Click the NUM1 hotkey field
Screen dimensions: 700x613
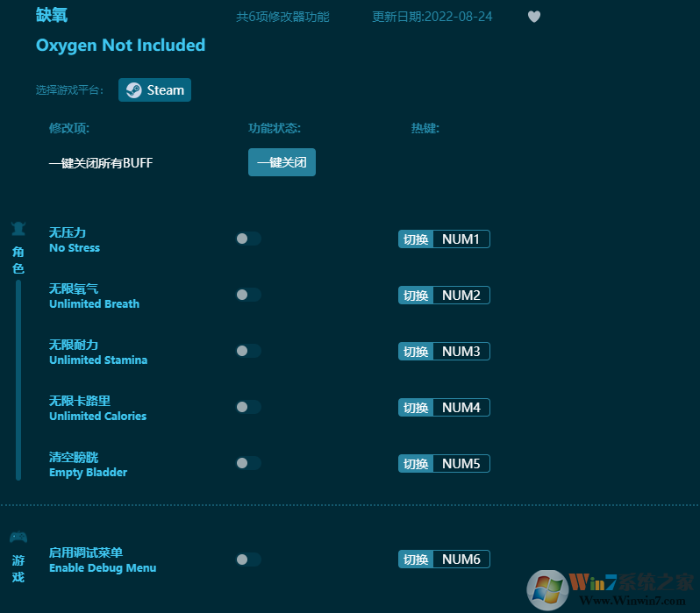(x=461, y=239)
